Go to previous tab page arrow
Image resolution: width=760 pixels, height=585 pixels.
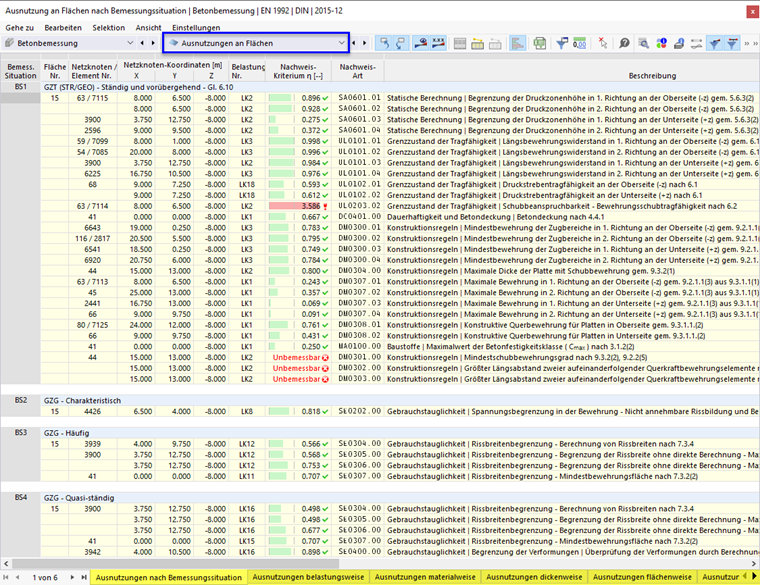tap(17, 577)
